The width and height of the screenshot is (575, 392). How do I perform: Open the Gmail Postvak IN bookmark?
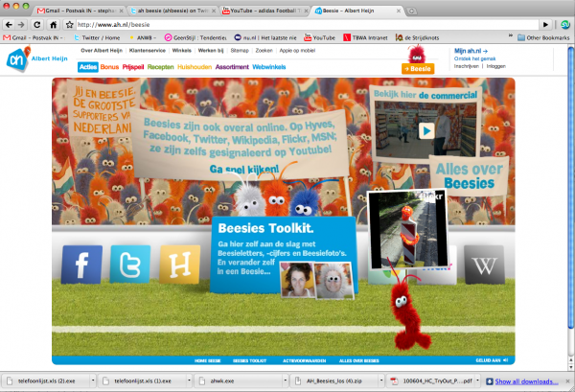[34, 37]
